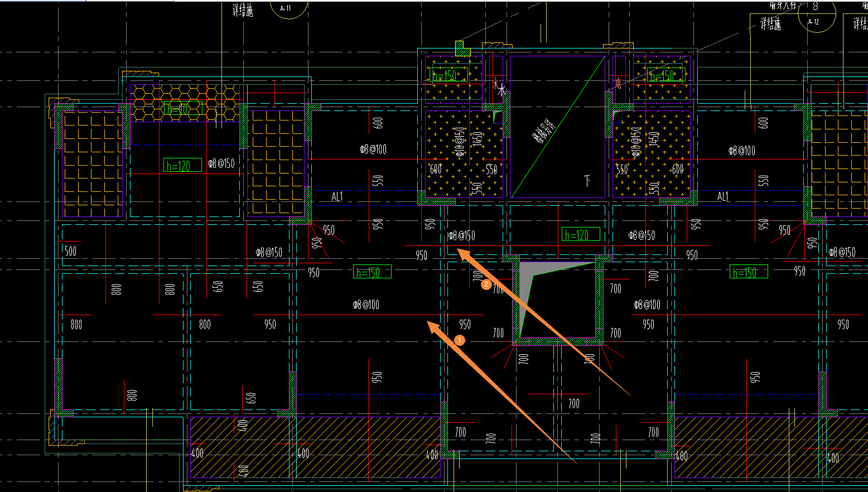Viewport: 868px width, 492px height.
Task: Select the 500 dimension text
Action: (x=70, y=251)
